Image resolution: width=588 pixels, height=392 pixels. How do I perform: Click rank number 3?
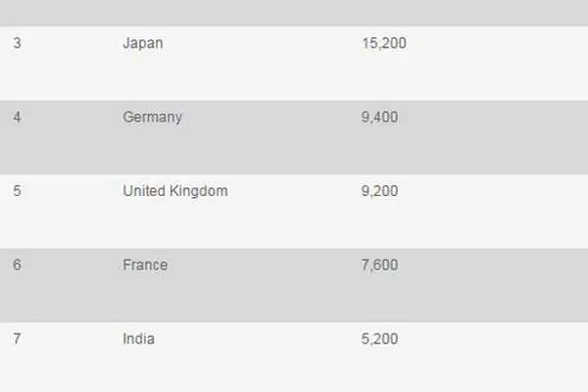pyautogui.click(x=17, y=43)
